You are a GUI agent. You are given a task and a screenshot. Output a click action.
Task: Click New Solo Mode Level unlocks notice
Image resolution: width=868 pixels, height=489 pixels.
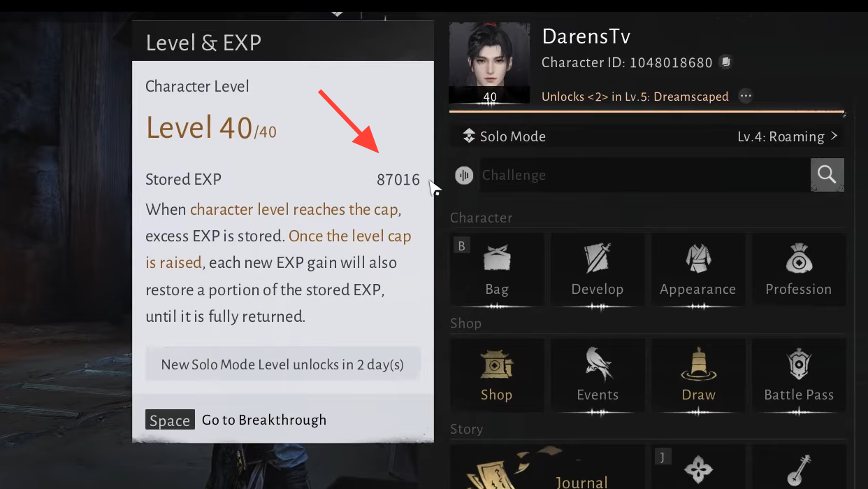tap(282, 364)
